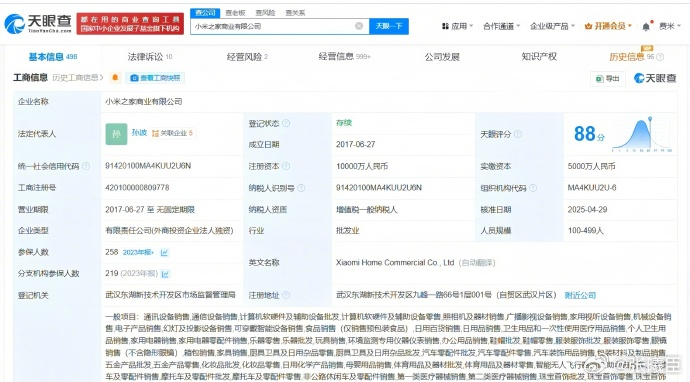Click 存续 registration status value
This screenshot has height=382, width=690.
point(344,123)
